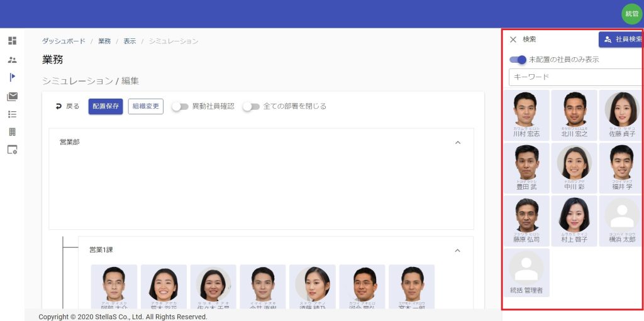The image size is (644, 321).
Task: Click the list icon in sidebar
Action: coord(12,114)
